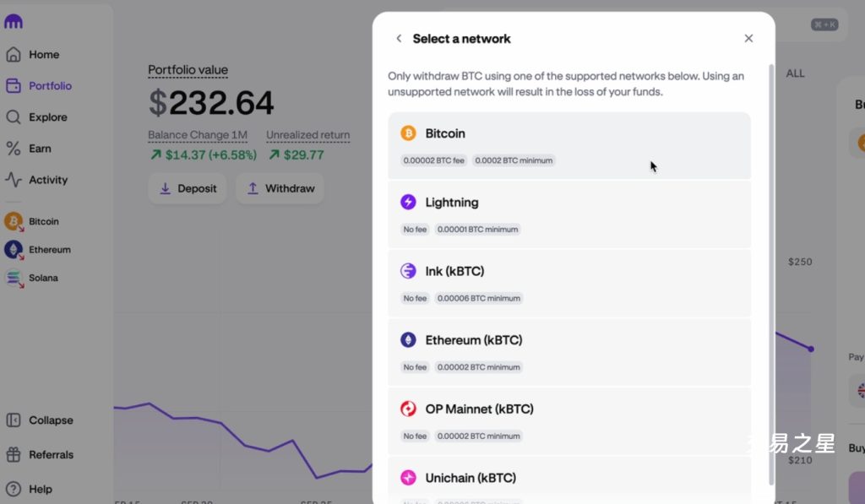Select the ALL time range tab
865x504 pixels.
pyautogui.click(x=795, y=73)
